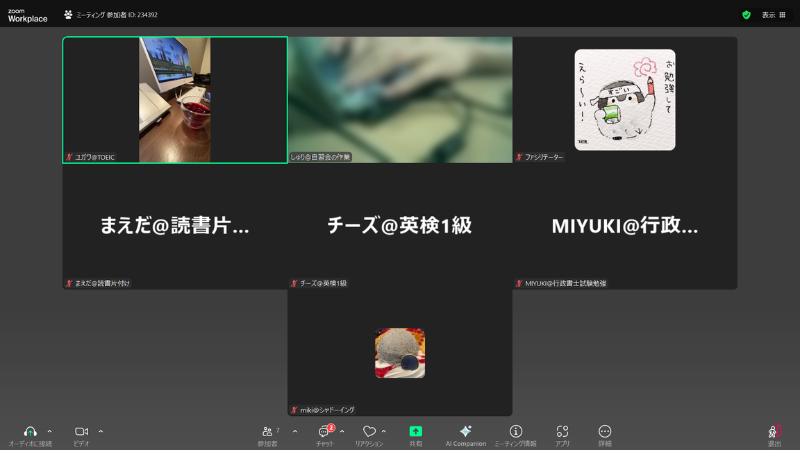Viewport: 800px width, 450px height.
Task: Click the miki@シャドーイング profile picture
Action: (400, 353)
